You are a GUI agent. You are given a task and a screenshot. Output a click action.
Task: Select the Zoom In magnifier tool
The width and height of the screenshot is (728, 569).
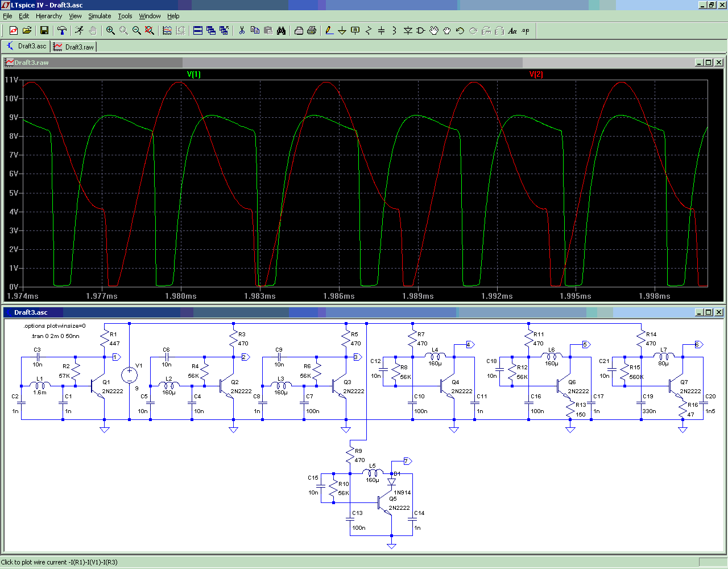[x=110, y=31]
